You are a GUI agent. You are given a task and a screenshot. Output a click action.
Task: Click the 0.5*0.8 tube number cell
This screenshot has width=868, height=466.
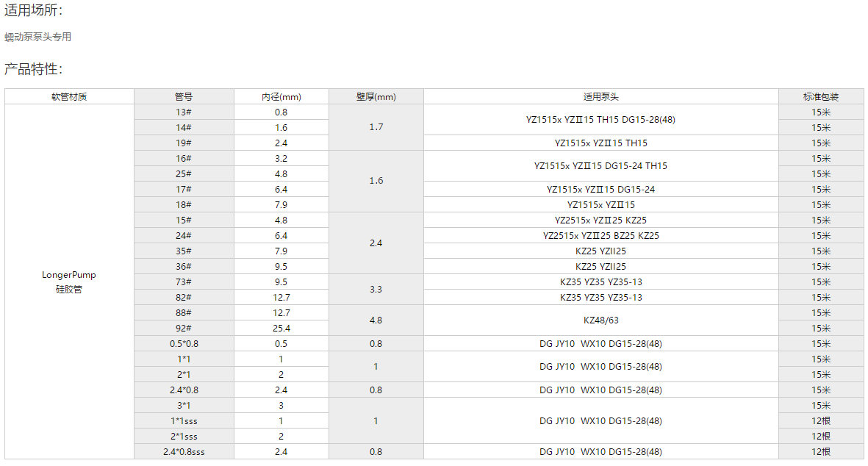[184, 344]
